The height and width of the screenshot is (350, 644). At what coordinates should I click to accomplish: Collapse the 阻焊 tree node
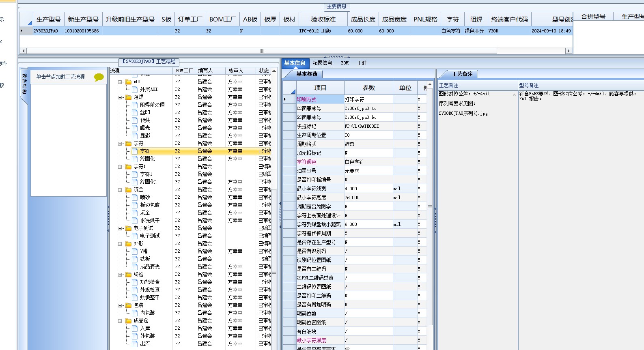120,97
